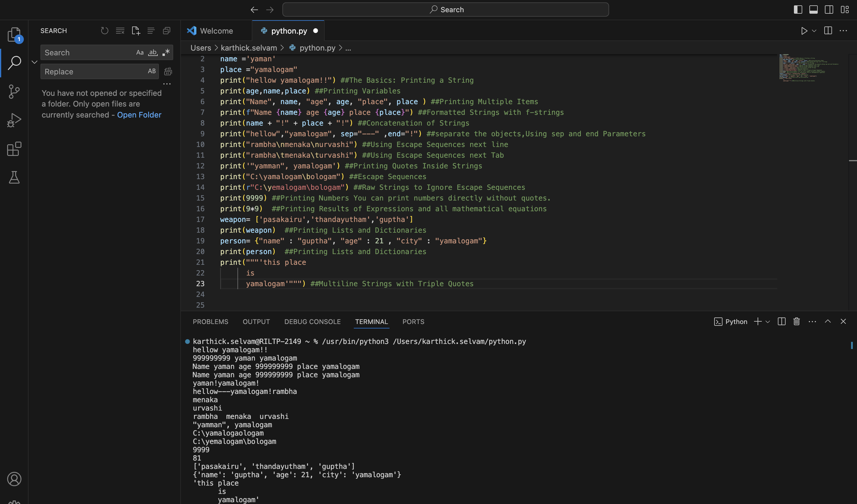Toggle Match Case in search box

click(x=140, y=52)
